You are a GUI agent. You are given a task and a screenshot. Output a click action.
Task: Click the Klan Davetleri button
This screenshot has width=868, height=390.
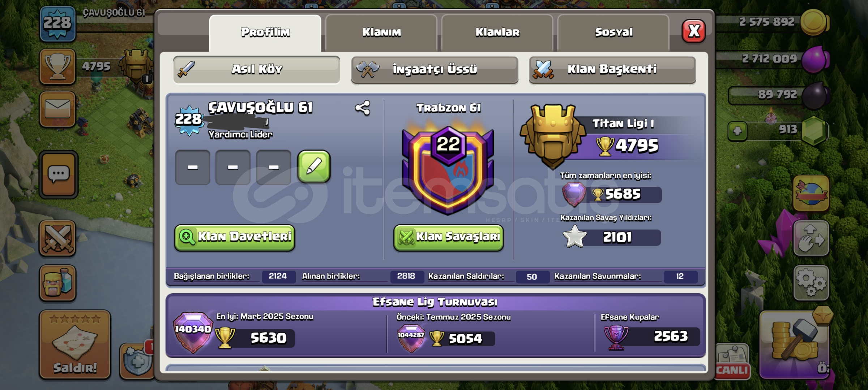click(x=235, y=237)
